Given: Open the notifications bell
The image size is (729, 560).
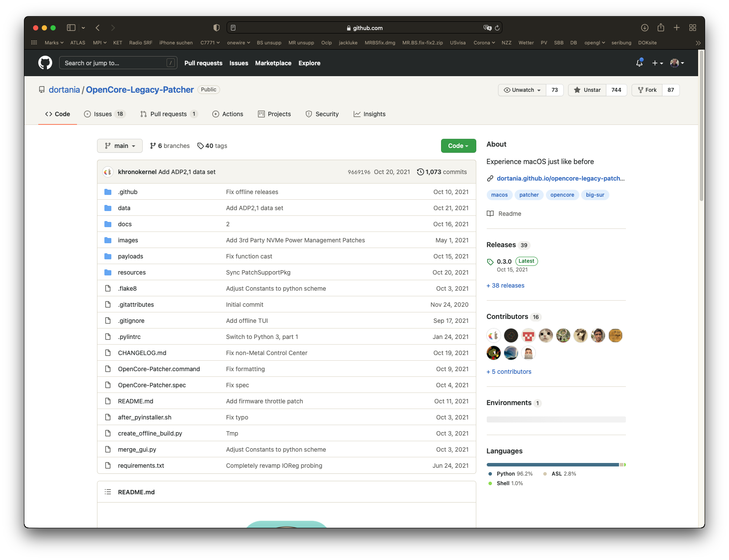Looking at the screenshot, I should tap(639, 63).
